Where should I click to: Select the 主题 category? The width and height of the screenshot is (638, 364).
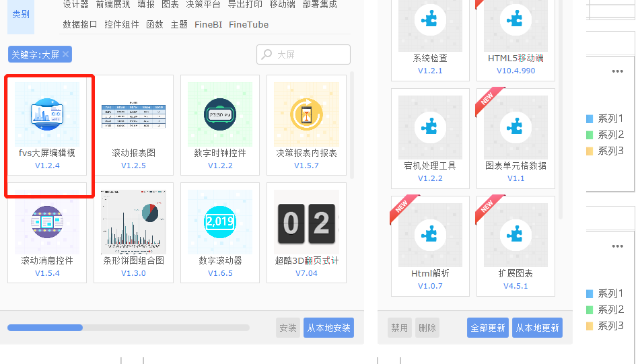pyautogui.click(x=179, y=24)
